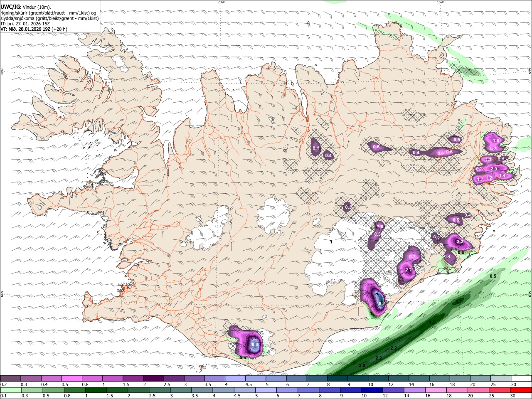Screen dimensions: 532x399
Task: Click the bold 'VT: Mið. 28.01.2026 19Z' text
Action: click(x=26, y=29)
